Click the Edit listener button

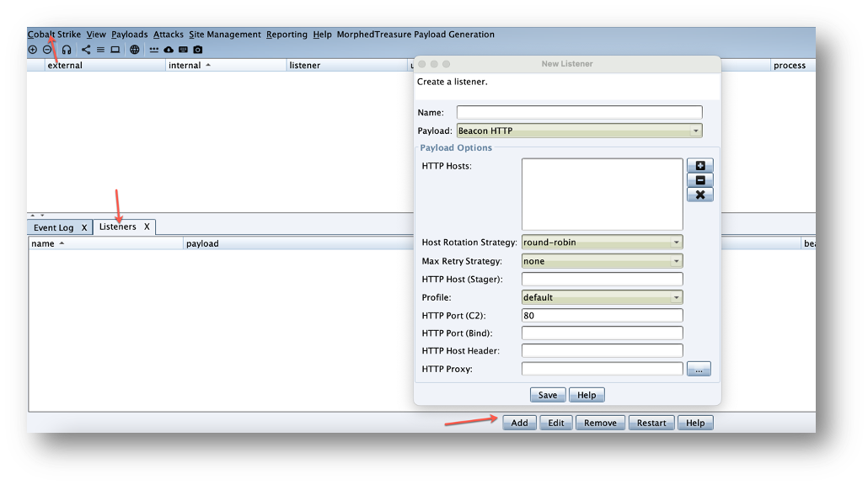point(556,423)
